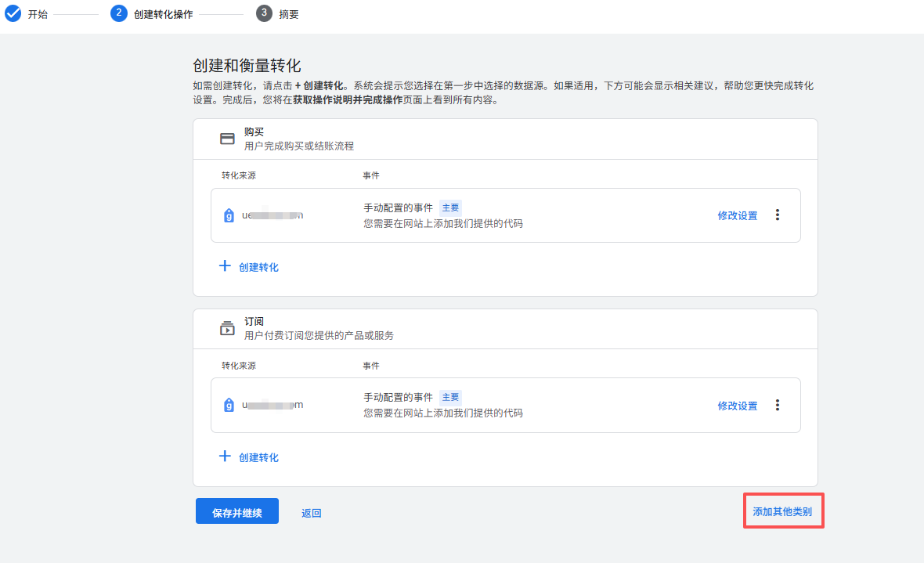Jump to the 摘要 step label
924x563 pixels.
point(289,14)
